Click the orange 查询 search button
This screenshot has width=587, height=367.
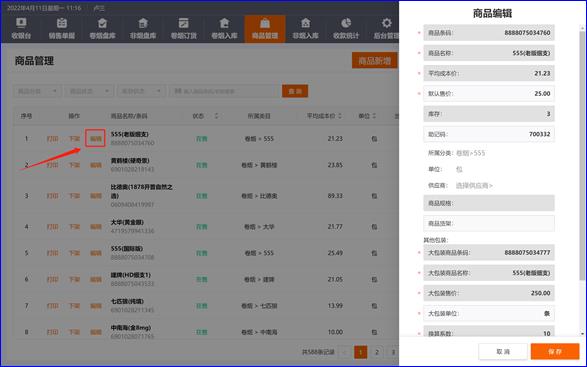(x=295, y=91)
